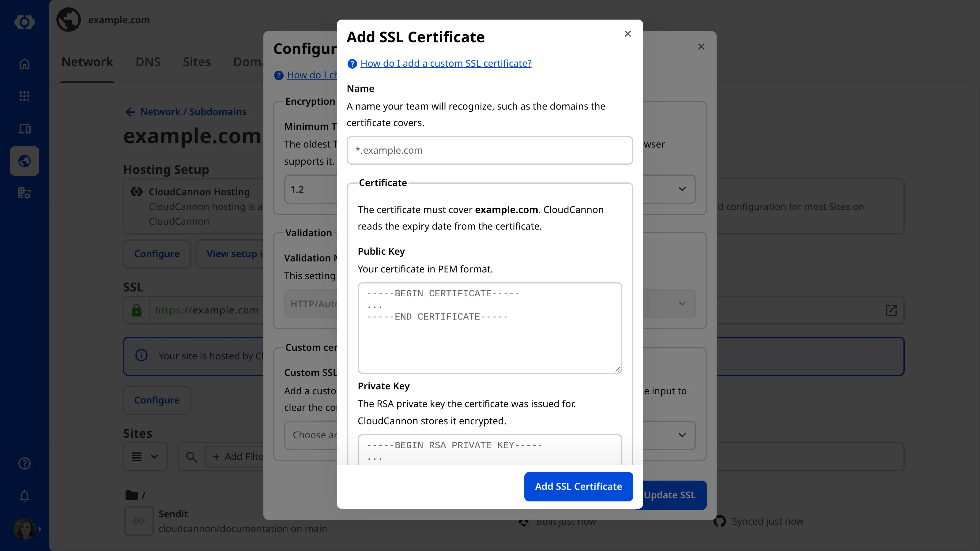Click the help icon beside SSL certificate link
980x551 pixels.
(352, 64)
